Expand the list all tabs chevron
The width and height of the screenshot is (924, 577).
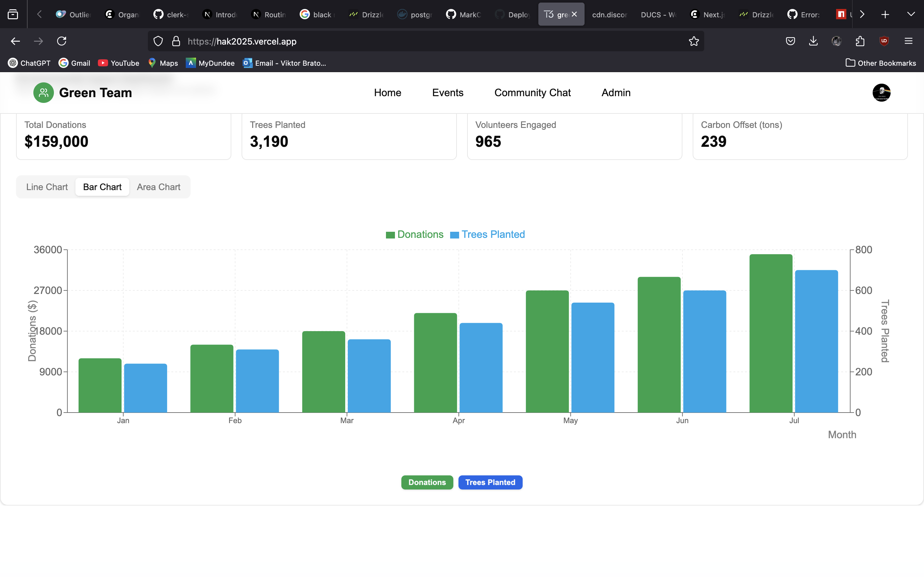pyautogui.click(x=911, y=14)
